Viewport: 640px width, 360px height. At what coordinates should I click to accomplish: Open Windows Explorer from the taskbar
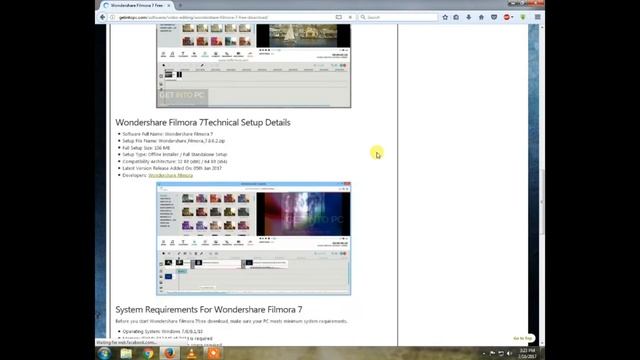click(x=126, y=353)
